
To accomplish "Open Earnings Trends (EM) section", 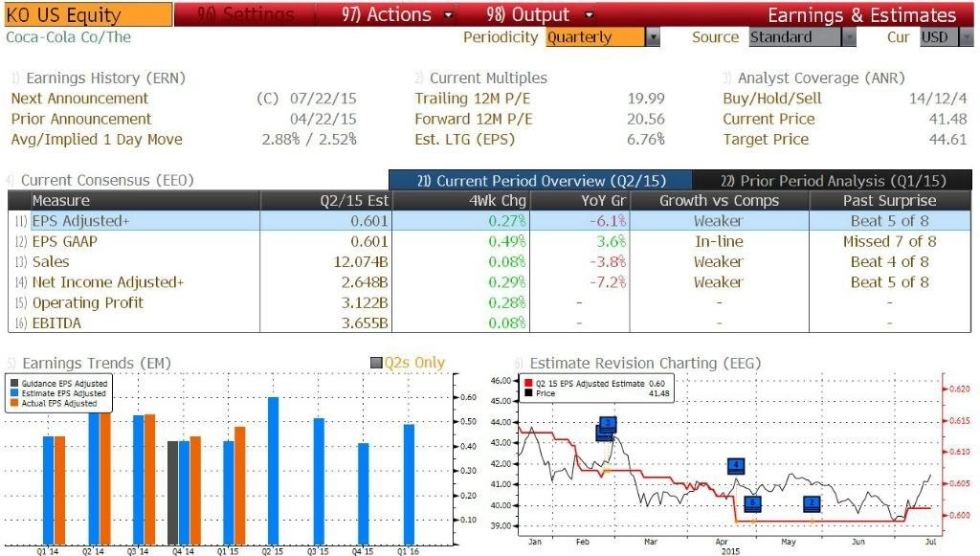I will (x=97, y=363).
